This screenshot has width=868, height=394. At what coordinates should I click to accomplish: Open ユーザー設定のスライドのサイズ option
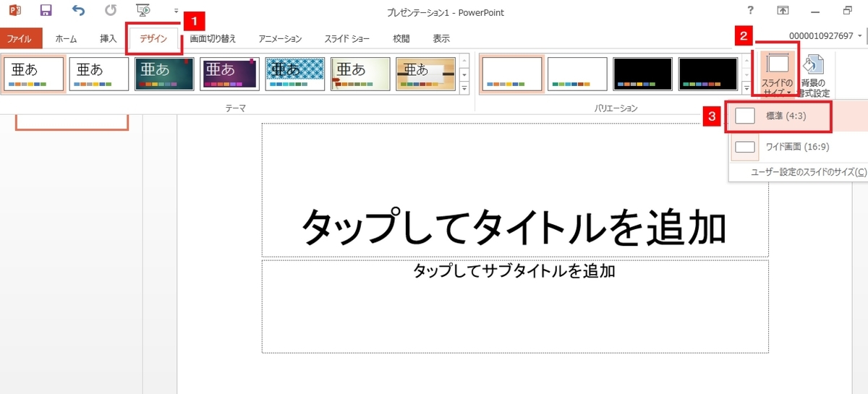coord(808,172)
